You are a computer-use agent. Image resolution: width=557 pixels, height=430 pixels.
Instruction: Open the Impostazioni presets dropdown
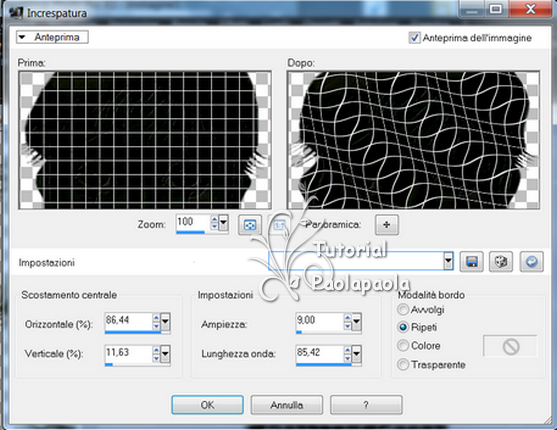[448, 262]
